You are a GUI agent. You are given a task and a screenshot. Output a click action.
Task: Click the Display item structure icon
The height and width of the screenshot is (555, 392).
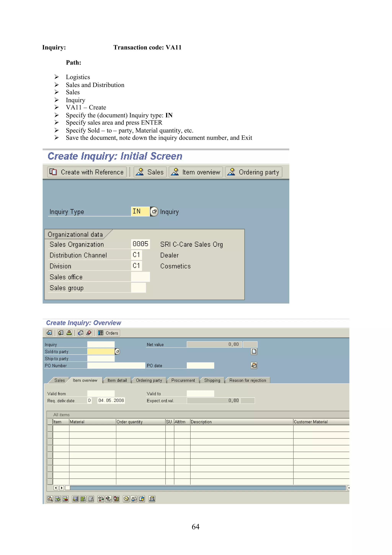[109, 499]
